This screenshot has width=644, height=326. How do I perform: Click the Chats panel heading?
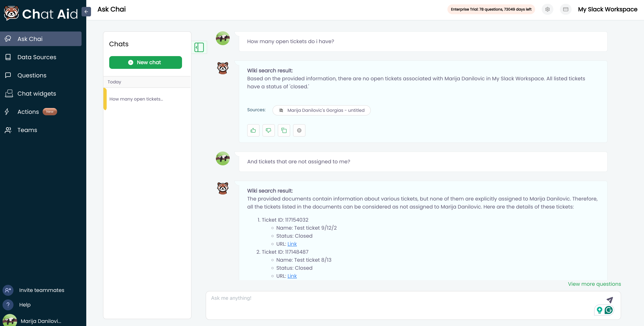pos(119,44)
